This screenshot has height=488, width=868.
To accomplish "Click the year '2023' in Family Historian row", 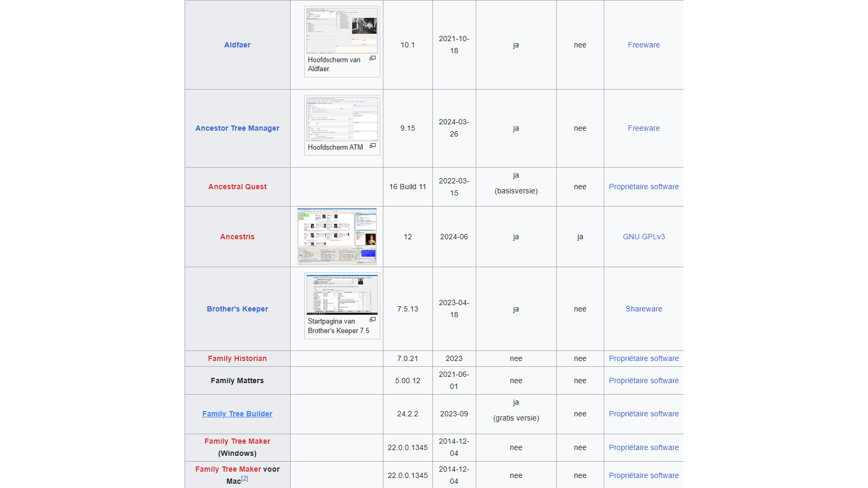I will (x=454, y=358).
